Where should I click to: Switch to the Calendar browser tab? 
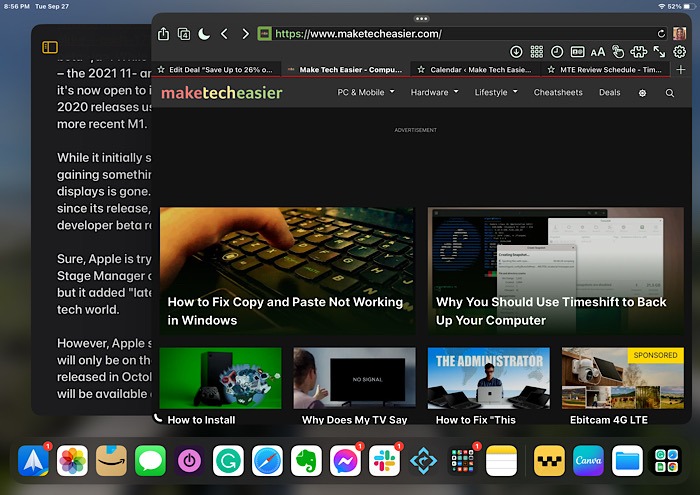[x=475, y=70]
